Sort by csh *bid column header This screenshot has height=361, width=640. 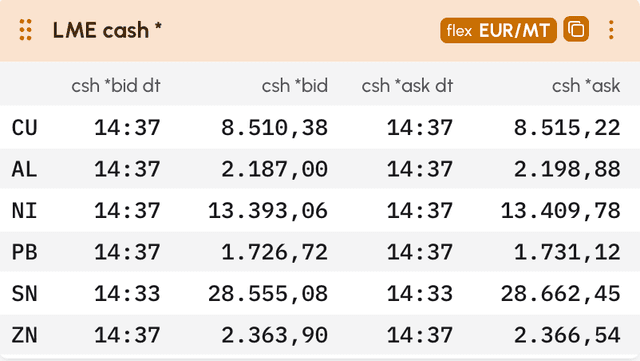click(295, 85)
